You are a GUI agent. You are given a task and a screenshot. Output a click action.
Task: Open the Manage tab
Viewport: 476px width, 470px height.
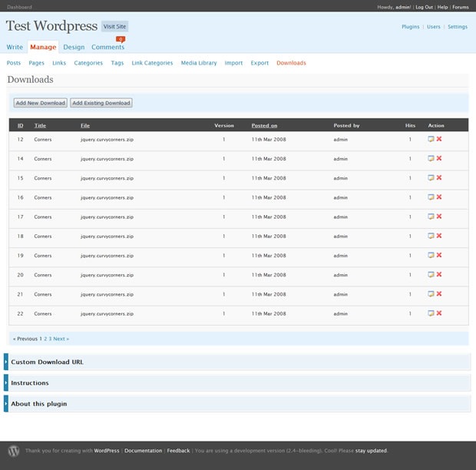[x=43, y=47]
